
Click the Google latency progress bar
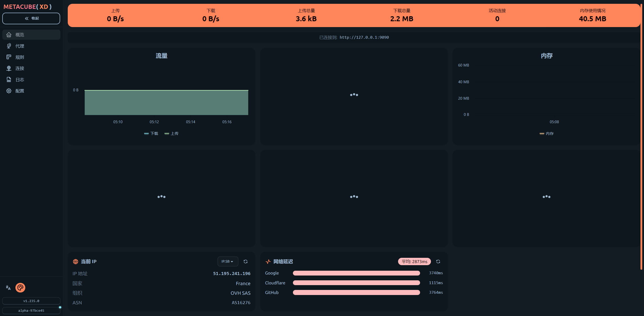356,273
